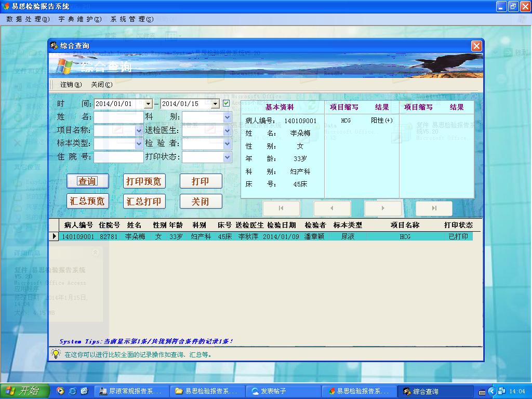Click the 姓名 name input field
532x399 pixels.
[118, 117]
